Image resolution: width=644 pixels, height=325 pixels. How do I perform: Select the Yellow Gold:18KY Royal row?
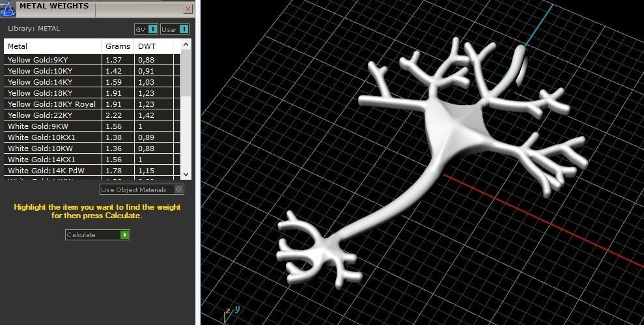point(92,104)
